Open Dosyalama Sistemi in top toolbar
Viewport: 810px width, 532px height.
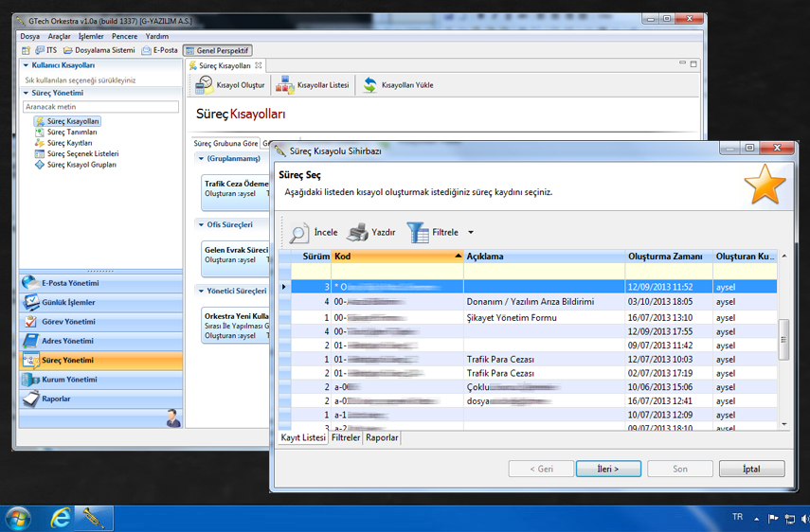tap(99, 50)
